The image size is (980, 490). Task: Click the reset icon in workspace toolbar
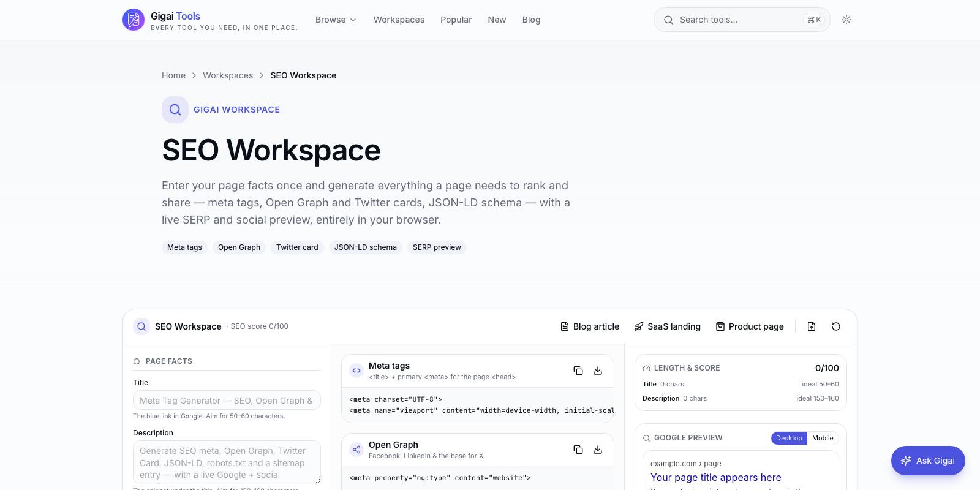[836, 326]
